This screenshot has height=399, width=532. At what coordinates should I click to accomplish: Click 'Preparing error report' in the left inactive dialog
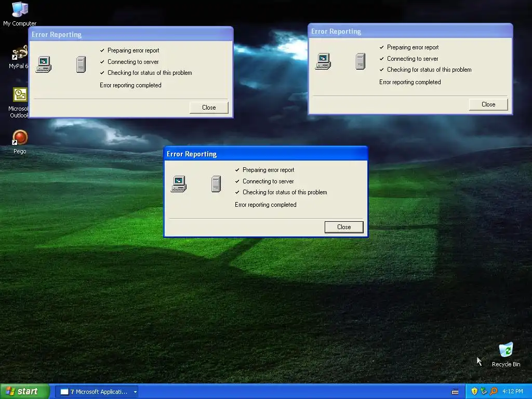(134, 50)
